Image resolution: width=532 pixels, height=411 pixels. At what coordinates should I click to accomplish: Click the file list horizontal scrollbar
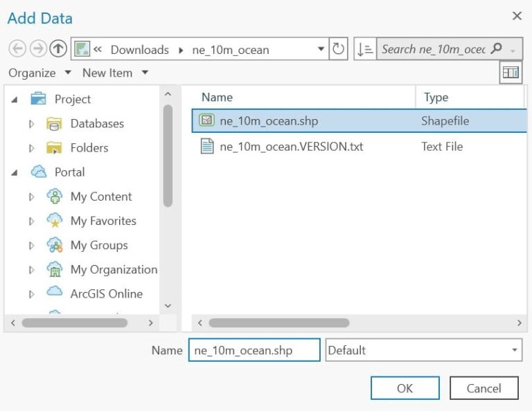pyautogui.click(x=278, y=323)
